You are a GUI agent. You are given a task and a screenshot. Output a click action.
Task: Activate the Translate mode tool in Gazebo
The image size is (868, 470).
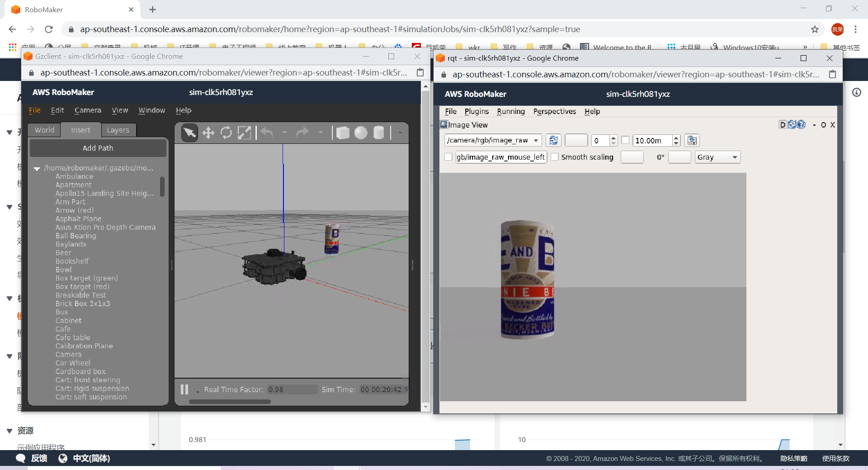(x=208, y=133)
